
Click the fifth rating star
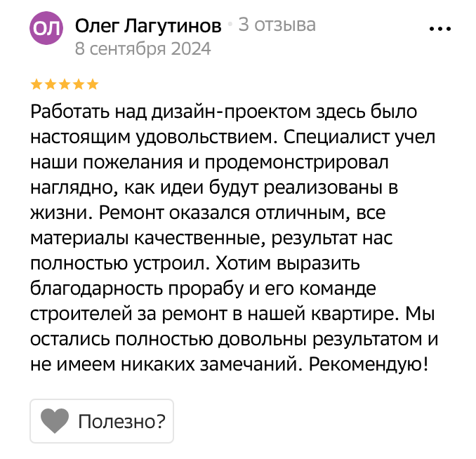click(x=92, y=85)
